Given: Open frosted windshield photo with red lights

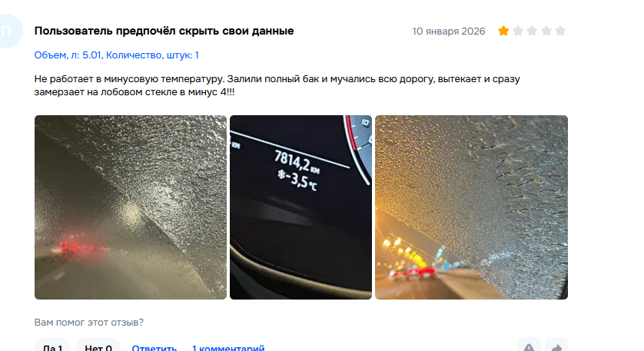Looking at the screenshot, I should [131, 207].
